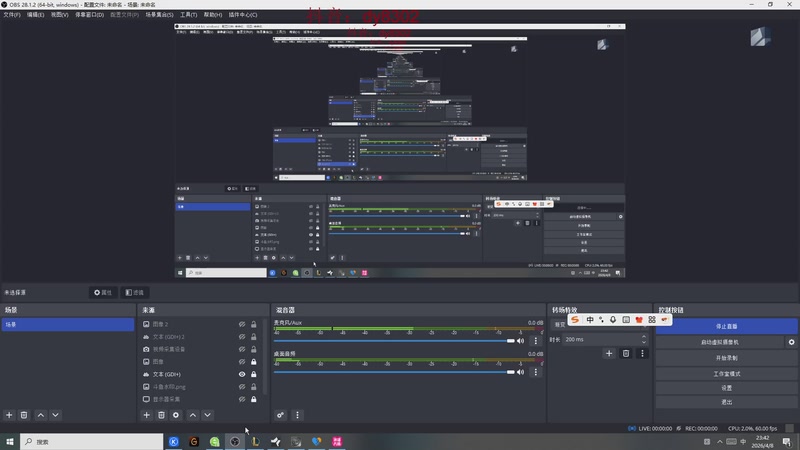Click the 停止直播 stop streaming button

(x=727, y=326)
